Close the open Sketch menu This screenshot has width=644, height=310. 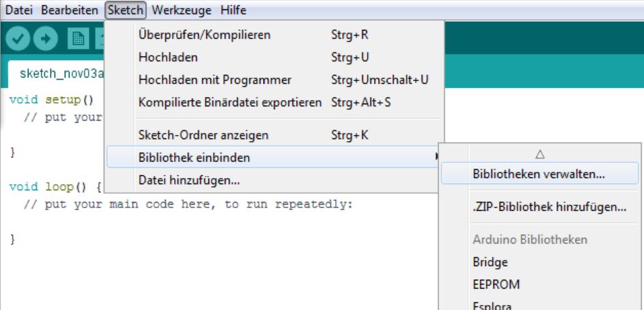point(126,10)
